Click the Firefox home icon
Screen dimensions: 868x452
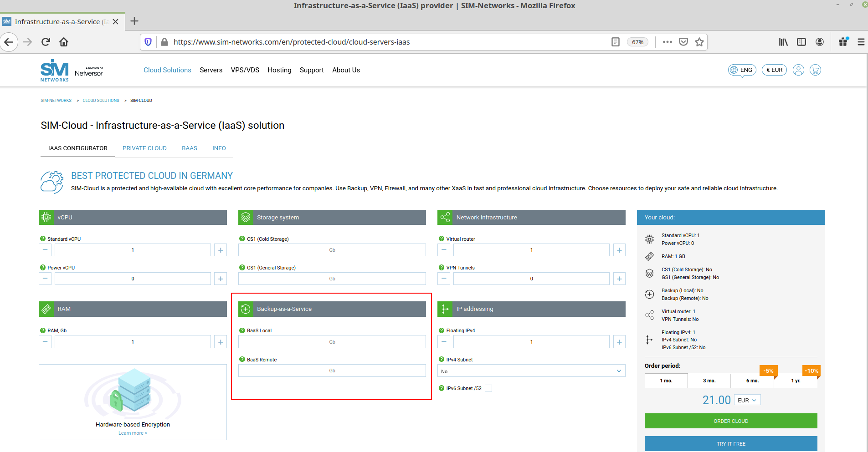[x=64, y=42]
